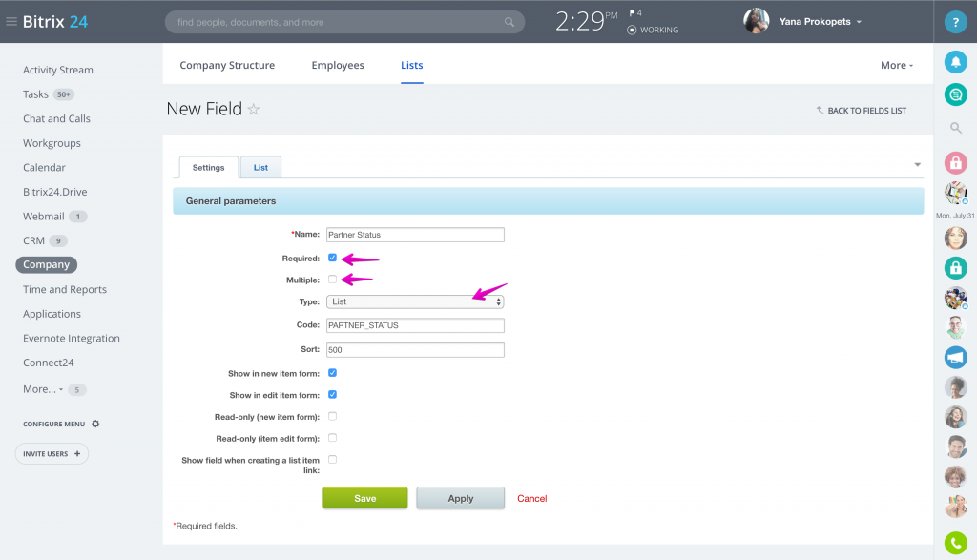977x560 pixels.
Task: Click the red Cancel link
Action: [x=532, y=498]
